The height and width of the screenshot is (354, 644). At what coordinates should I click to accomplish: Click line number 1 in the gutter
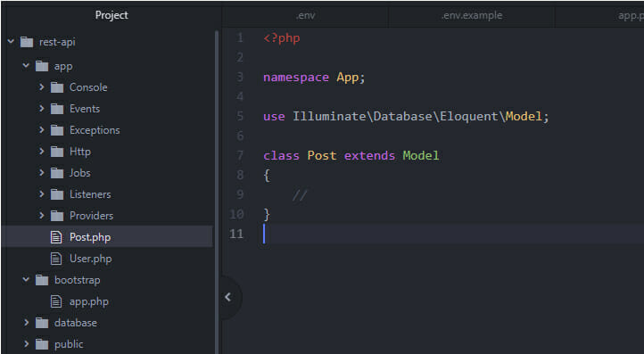coord(240,38)
